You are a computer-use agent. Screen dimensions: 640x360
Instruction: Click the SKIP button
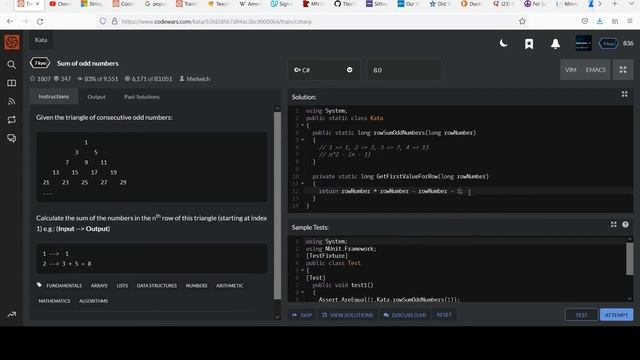302,315
